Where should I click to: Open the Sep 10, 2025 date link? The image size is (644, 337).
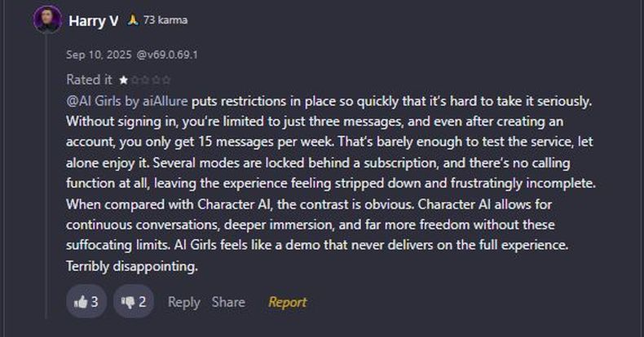point(99,55)
